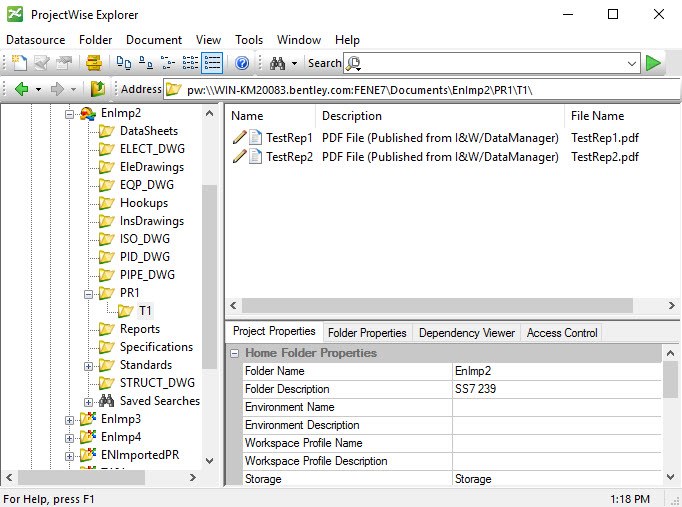Screen dimensions: 682x507
Task: Open the Datasource menu
Action: (36, 40)
